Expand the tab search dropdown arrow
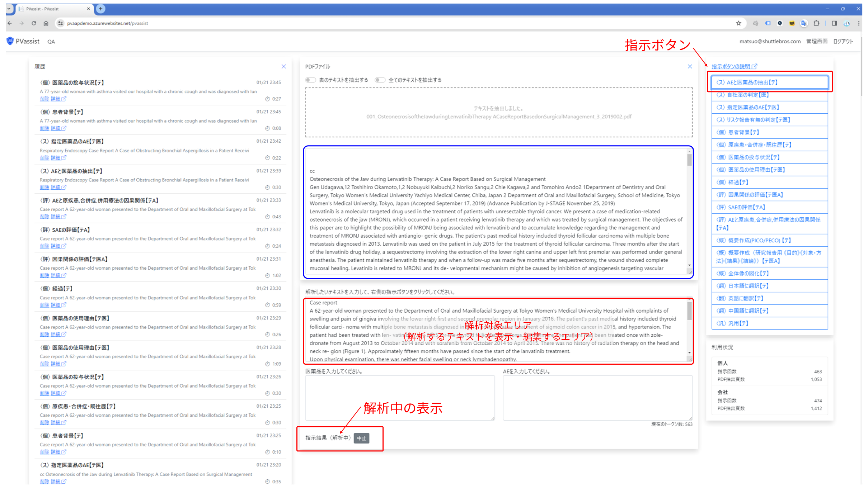This screenshot has height=488, width=868. click(x=9, y=9)
